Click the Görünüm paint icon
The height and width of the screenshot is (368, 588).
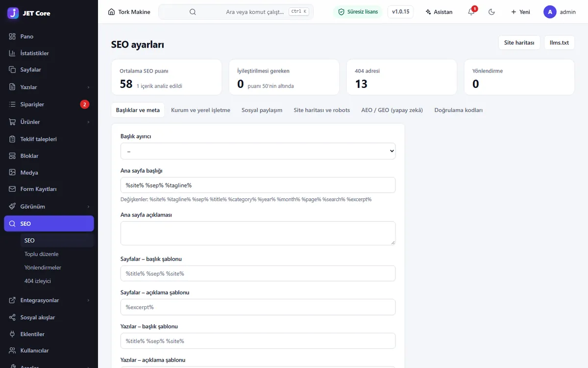tap(12, 207)
